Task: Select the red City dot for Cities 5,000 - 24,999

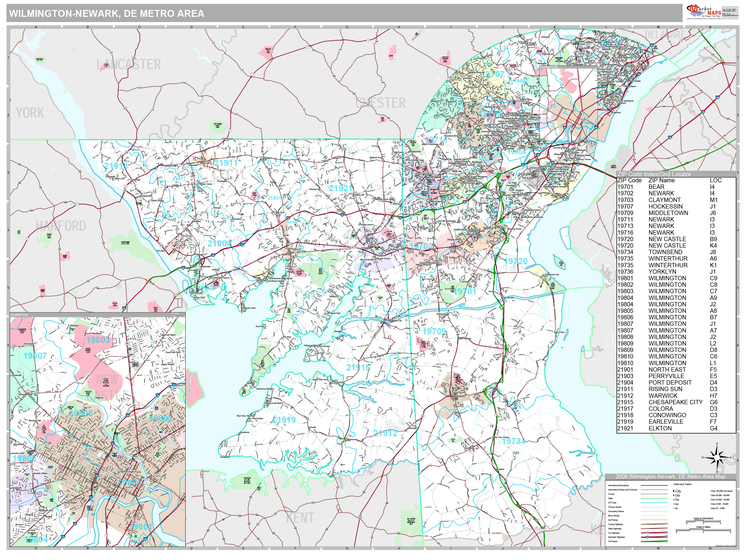Action: pyautogui.click(x=673, y=504)
